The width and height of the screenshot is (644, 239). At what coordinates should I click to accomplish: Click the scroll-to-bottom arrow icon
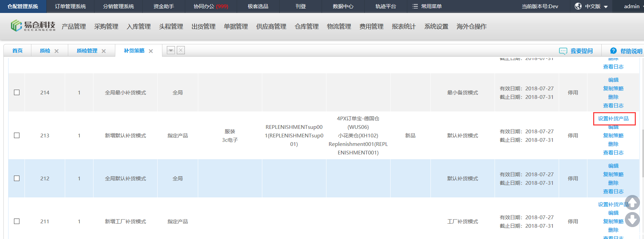632,220
